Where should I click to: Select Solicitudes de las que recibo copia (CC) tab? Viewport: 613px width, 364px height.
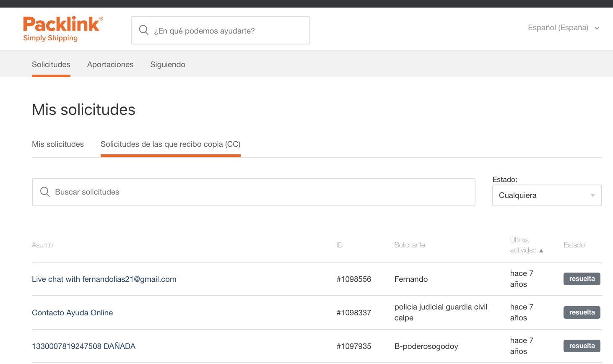coord(171,144)
